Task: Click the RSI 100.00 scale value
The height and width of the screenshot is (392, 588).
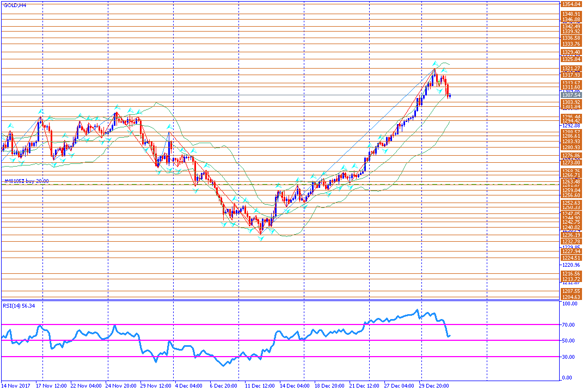Action: point(571,303)
